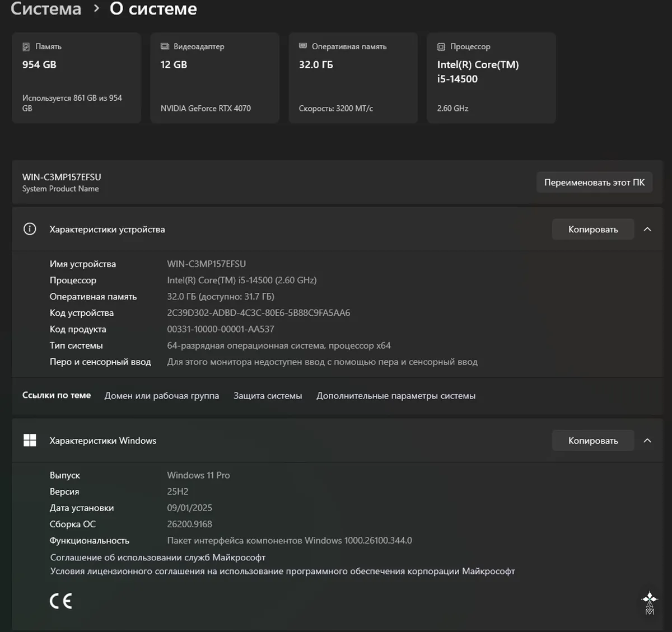Click the CE certification mark

[x=61, y=601]
